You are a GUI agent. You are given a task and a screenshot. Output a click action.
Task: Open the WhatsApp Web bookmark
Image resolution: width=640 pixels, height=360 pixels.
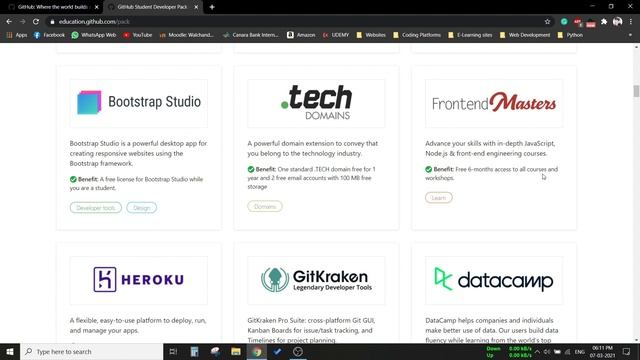[94, 35]
